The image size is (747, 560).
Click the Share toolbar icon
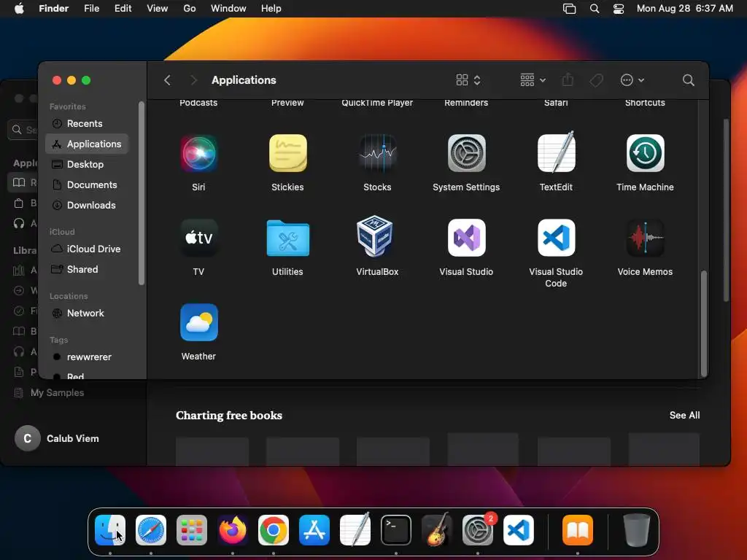pyautogui.click(x=568, y=79)
